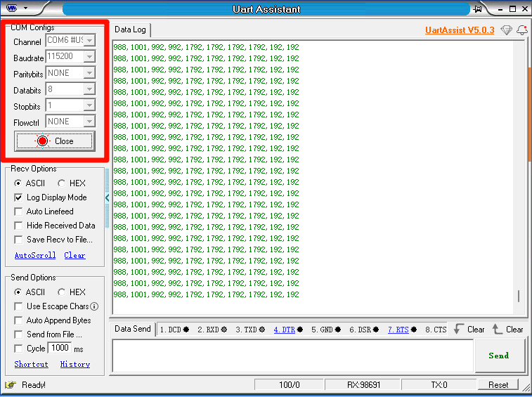Enable Auto Linefeed checkbox

[18, 211]
